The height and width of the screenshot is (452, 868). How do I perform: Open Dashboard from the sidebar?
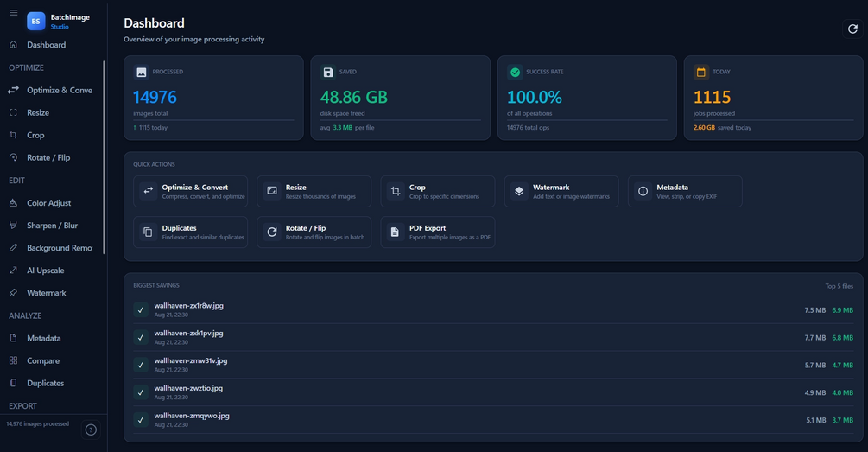[46, 45]
